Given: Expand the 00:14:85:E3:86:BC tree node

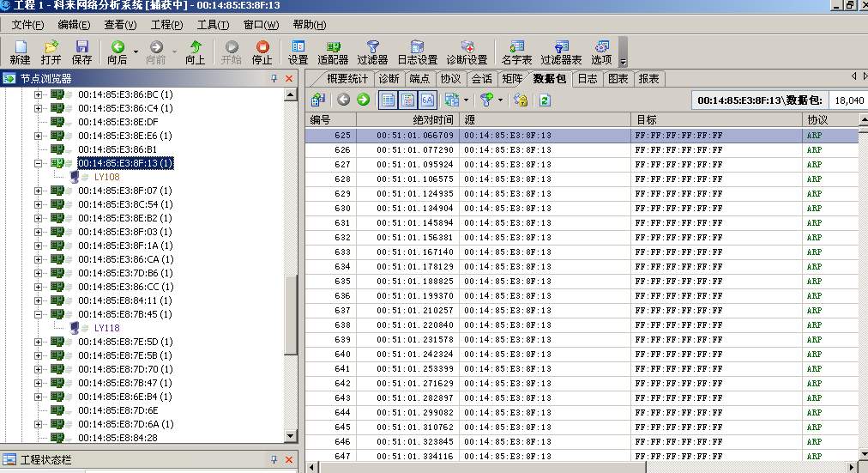Looking at the screenshot, I should [38, 94].
